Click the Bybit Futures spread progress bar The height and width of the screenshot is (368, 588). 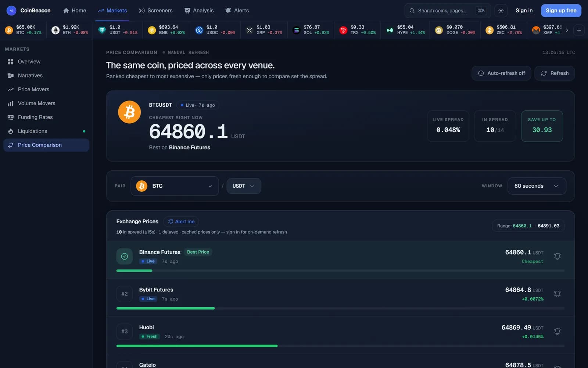(340, 308)
